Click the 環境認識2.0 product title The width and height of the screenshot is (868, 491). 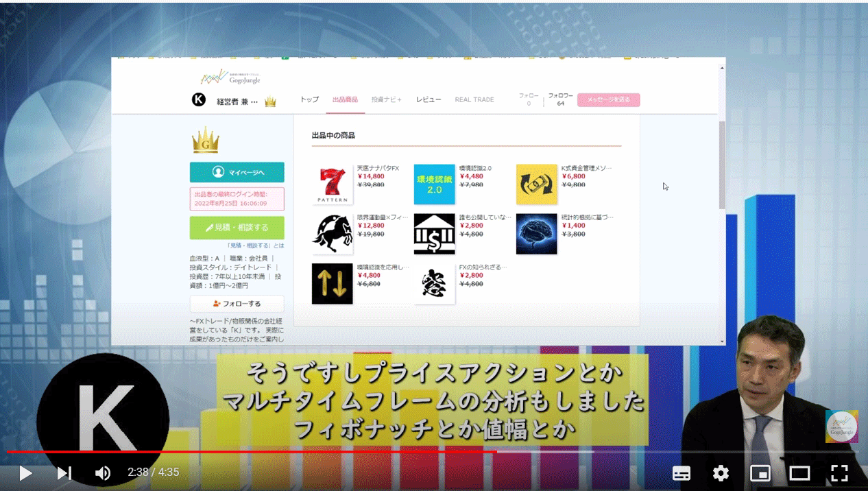click(x=475, y=168)
